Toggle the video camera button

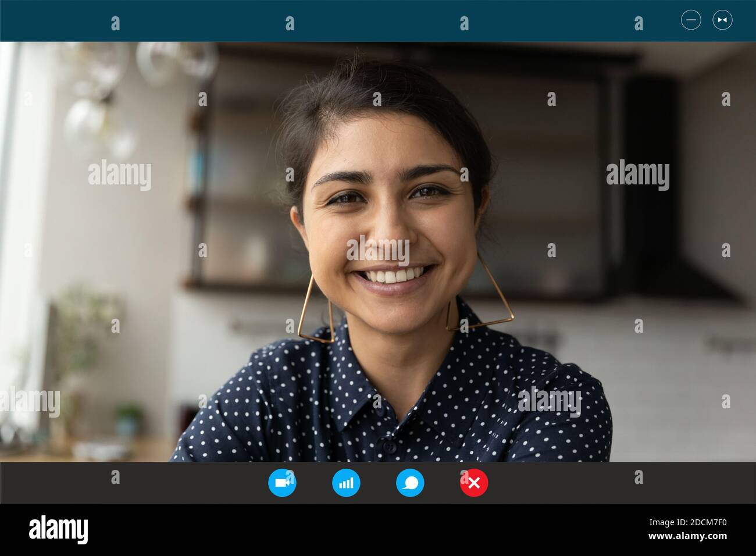coord(282,483)
